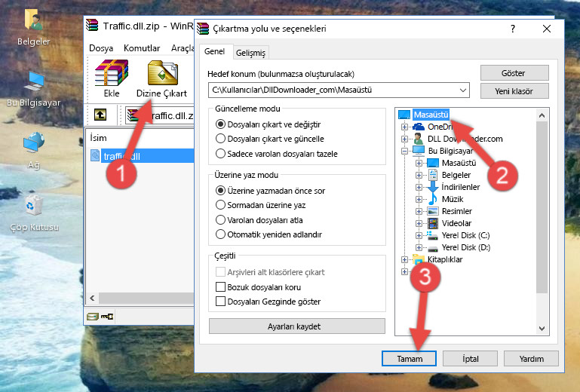The height and width of the screenshot is (392, 580).
Task: Collapse the Bu Bilgisayar tree node
Action: point(404,151)
